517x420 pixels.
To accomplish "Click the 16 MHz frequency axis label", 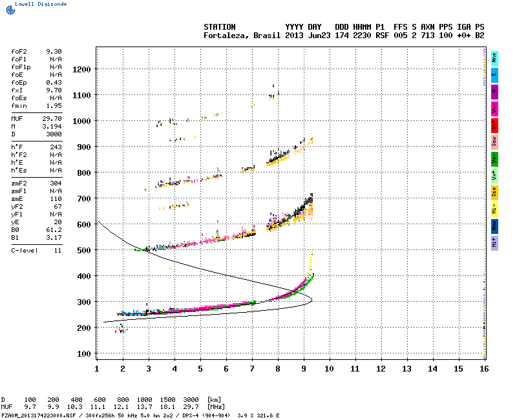I will pyautogui.click(x=484, y=369).
